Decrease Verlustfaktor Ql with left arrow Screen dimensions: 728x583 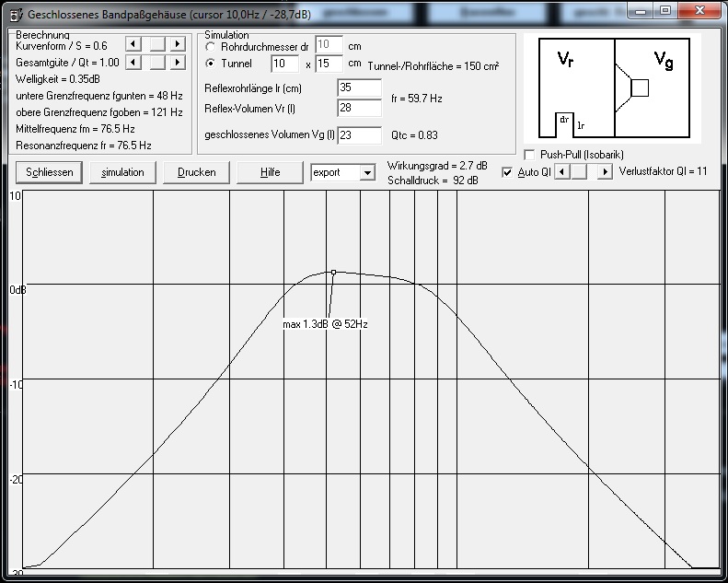[560, 172]
